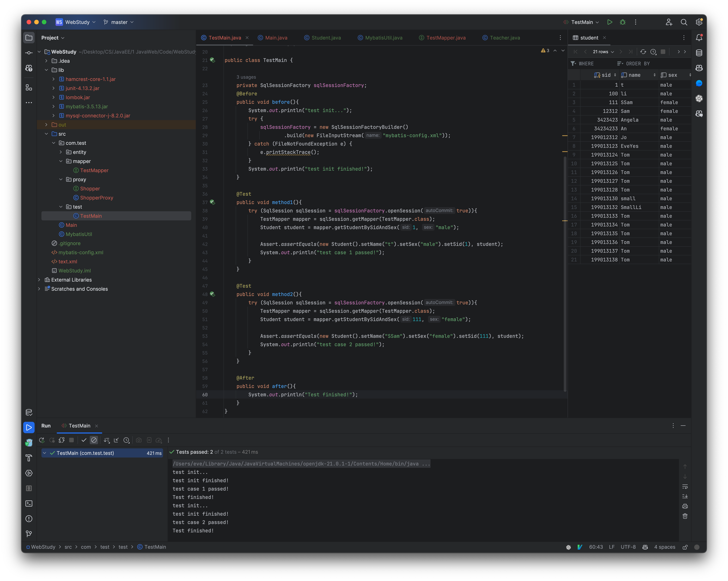Toggle Show Passed tests checkmark

[84, 440]
